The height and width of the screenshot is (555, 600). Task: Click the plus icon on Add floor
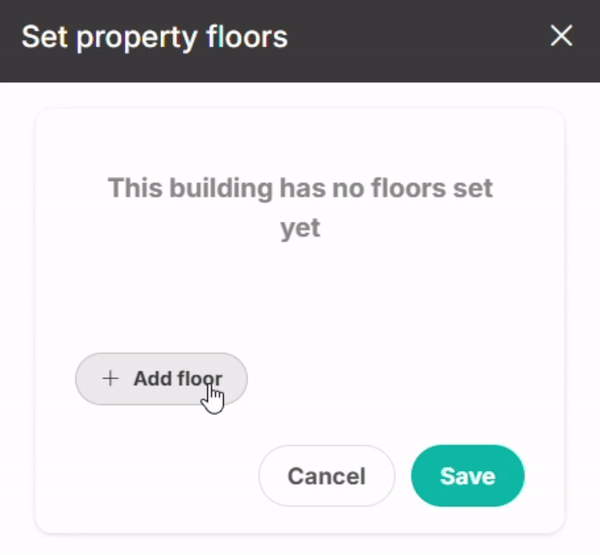click(110, 379)
